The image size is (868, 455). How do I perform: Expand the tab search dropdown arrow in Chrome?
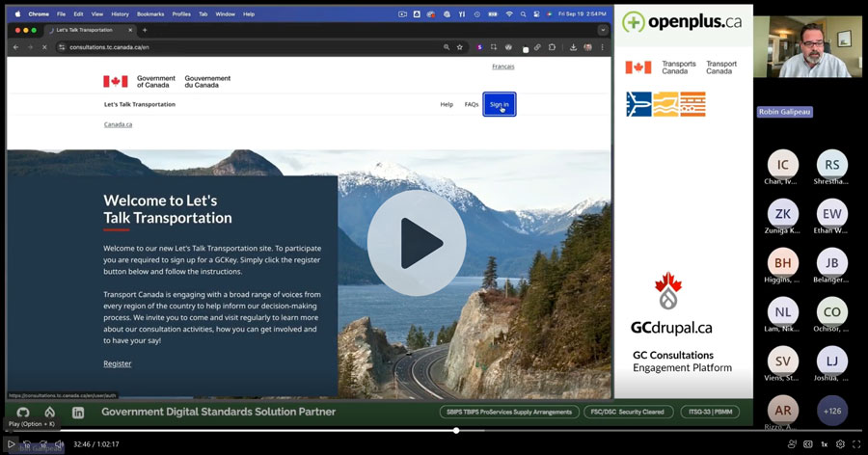[603, 30]
